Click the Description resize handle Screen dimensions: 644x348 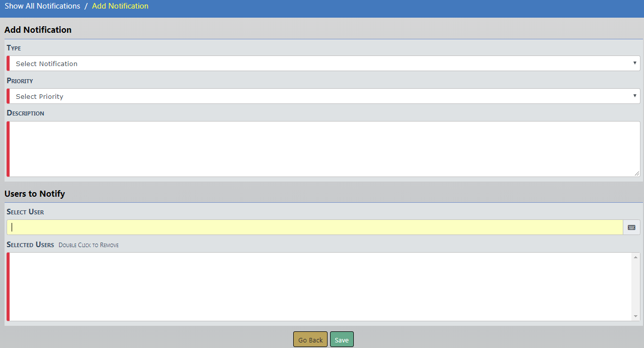pos(636,173)
